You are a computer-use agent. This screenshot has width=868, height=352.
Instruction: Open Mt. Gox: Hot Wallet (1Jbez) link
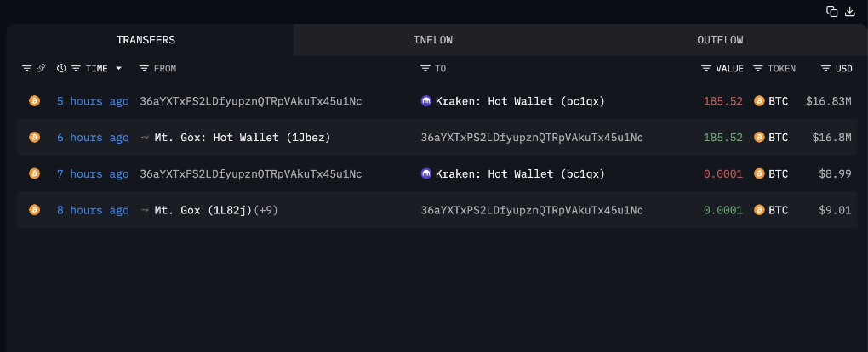pos(243,138)
